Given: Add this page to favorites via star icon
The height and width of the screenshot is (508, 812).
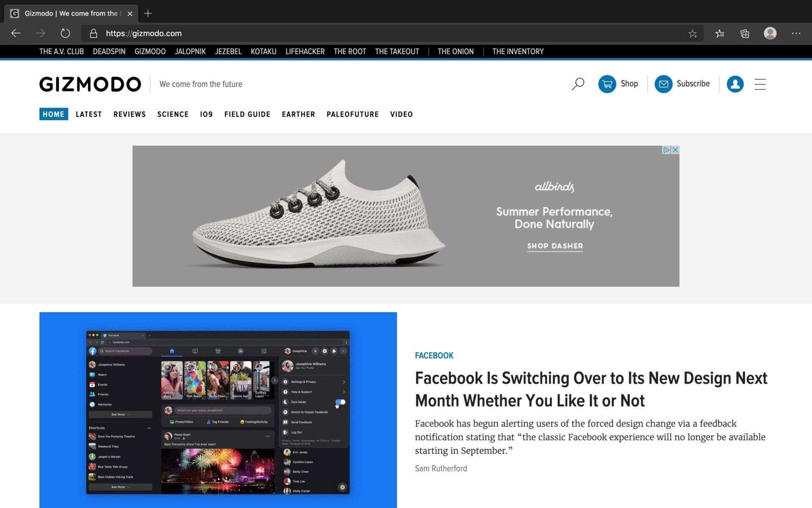Looking at the screenshot, I should click(x=693, y=33).
